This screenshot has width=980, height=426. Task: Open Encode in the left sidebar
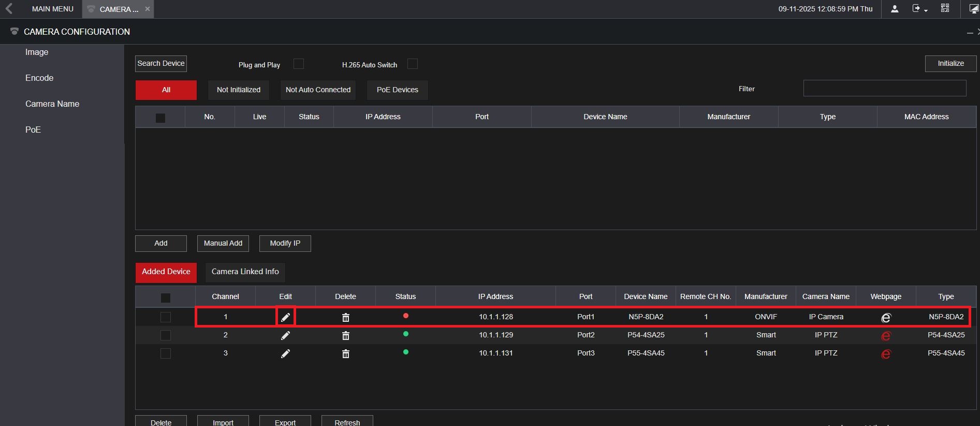39,78
